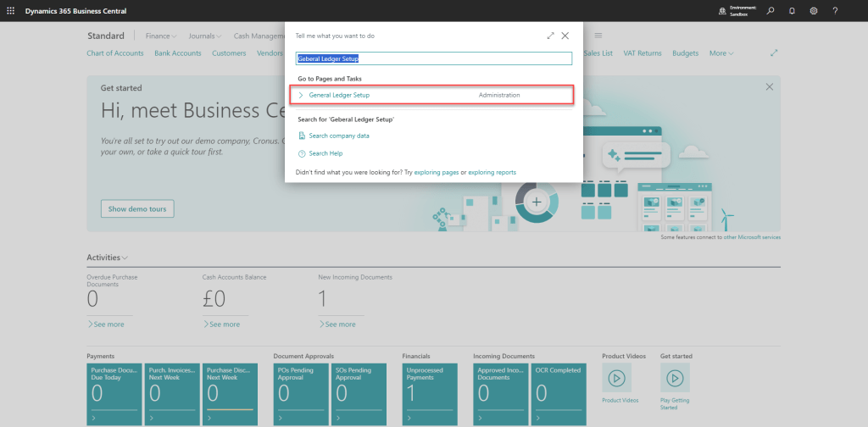
Task: Dismiss the Get started banner
Action: click(x=769, y=87)
